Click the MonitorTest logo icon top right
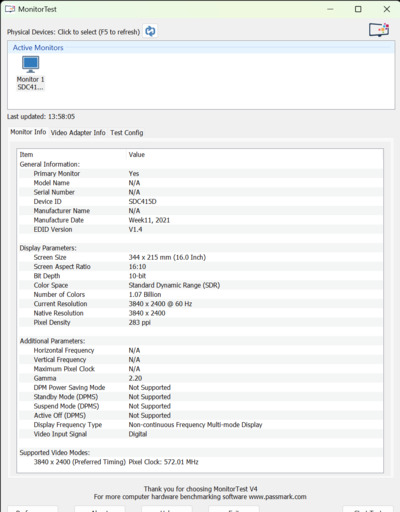The height and width of the screenshot is (512, 400). point(379,30)
